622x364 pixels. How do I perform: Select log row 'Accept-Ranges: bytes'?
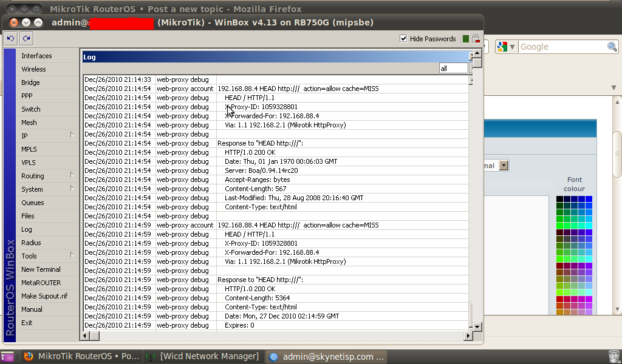pos(276,180)
